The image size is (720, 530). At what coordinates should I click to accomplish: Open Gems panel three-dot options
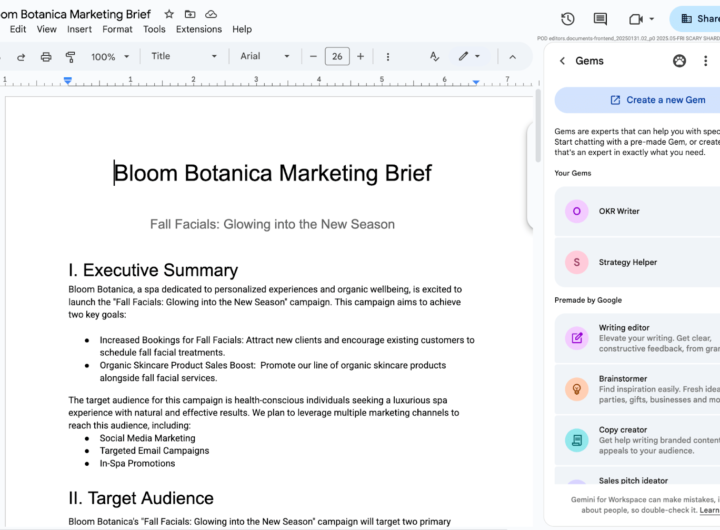click(706, 61)
